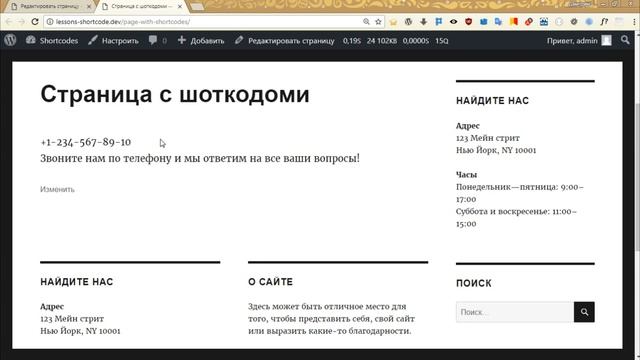This screenshot has width=640, height=360.
Task: Open the Shortcodes site dashboard menu
Action: tap(52, 40)
